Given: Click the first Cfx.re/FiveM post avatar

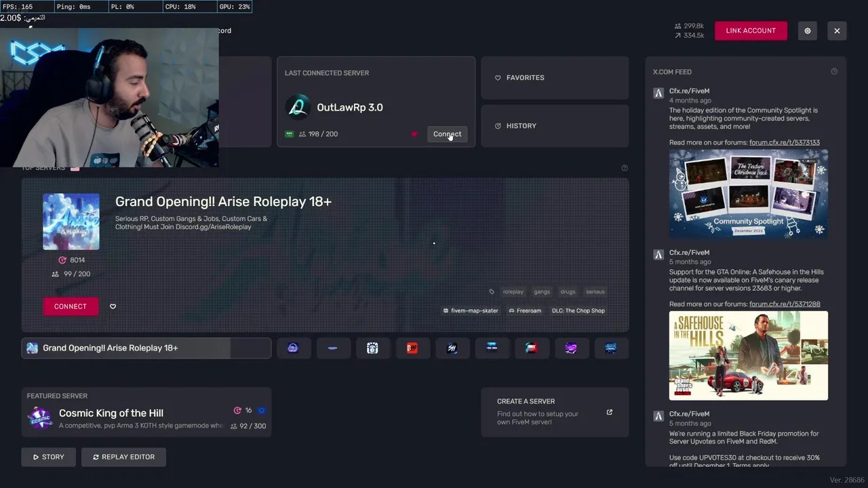Looking at the screenshot, I should point(658,93).
